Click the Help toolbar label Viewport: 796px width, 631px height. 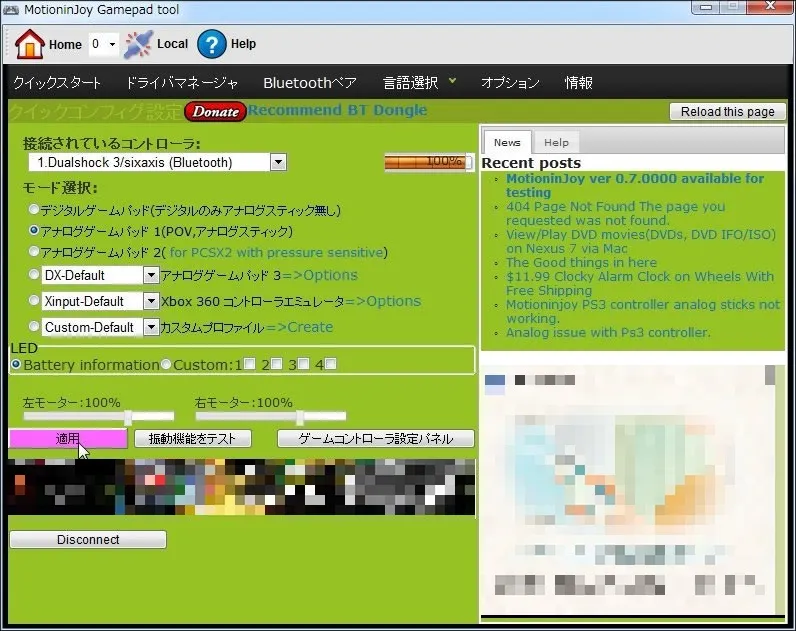[x=243, y=44]
